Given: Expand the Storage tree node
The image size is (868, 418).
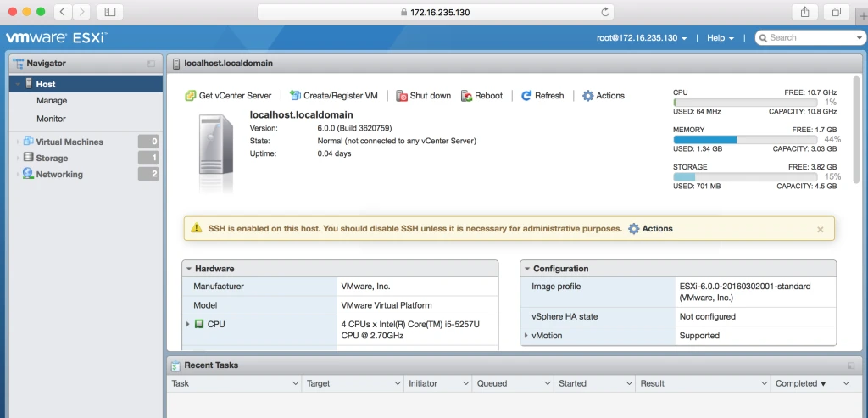Looking at the screenshot, I should [x=18, y=159].
